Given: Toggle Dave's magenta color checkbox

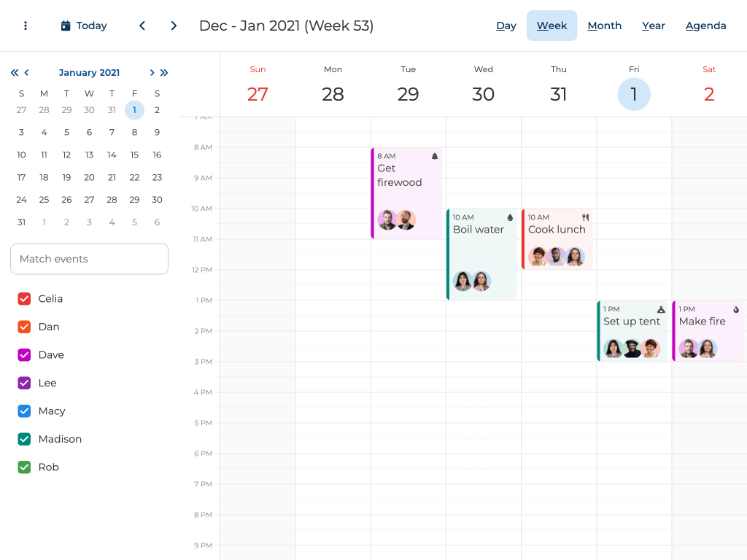Looking at the screenshot, I should [24, 355].
